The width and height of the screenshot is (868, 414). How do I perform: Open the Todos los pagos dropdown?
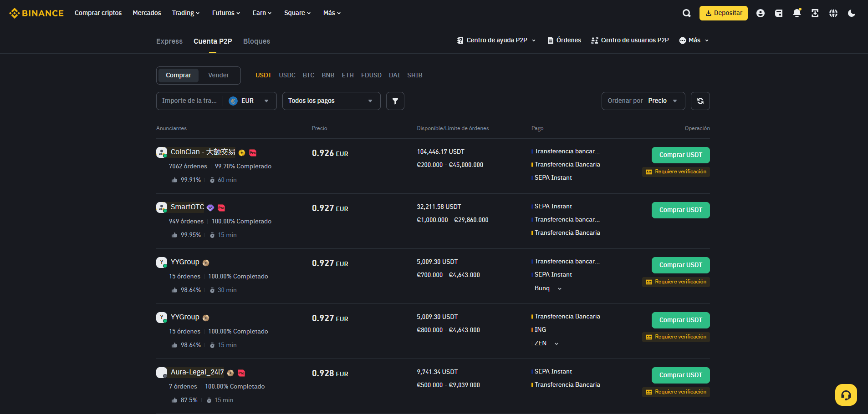click(331, 101)
